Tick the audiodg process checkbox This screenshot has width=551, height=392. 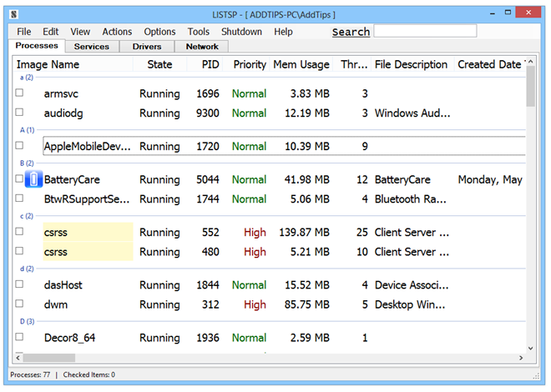pyautogui.click(x=19, y=113)
